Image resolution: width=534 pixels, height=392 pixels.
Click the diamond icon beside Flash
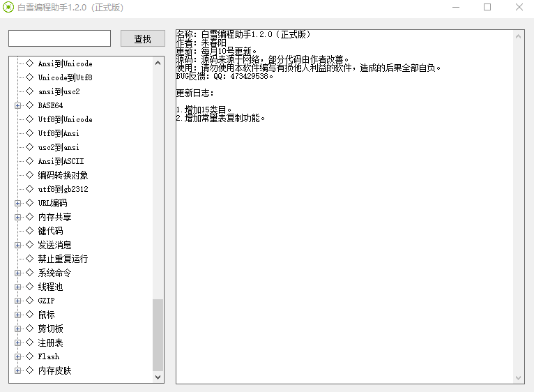(29, 356)
